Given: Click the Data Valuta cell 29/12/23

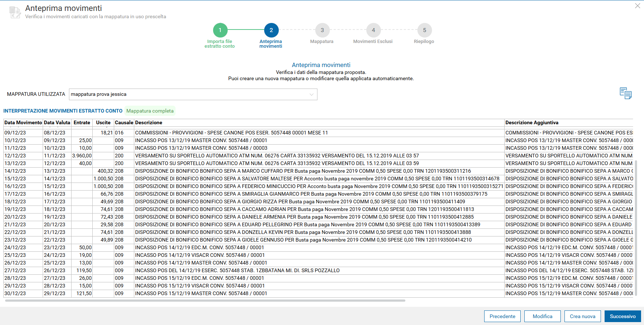Looking at the screenshot, I should point(57,293).
